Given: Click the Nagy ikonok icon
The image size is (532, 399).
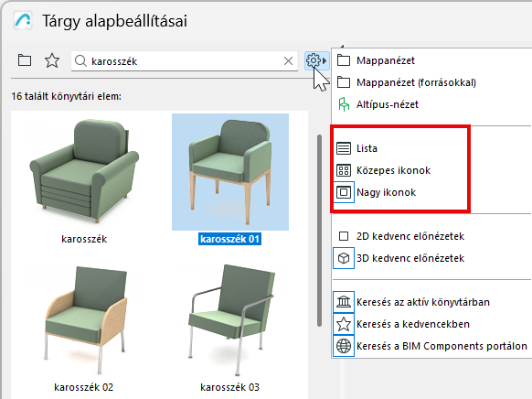Looking at the screenshot, I should 344,192.
